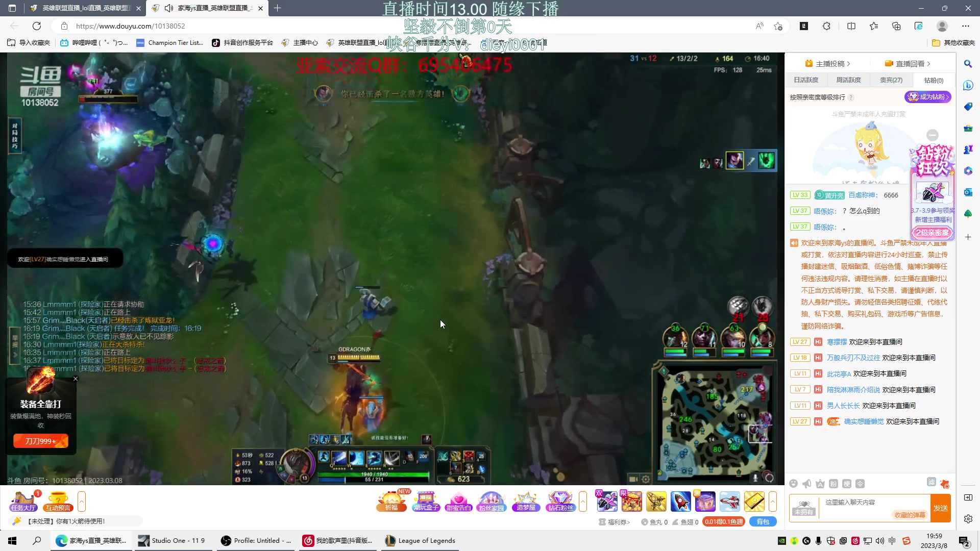
Task: Click the megaphone horn icon in chat toolbar
Action: click(806, 484)
